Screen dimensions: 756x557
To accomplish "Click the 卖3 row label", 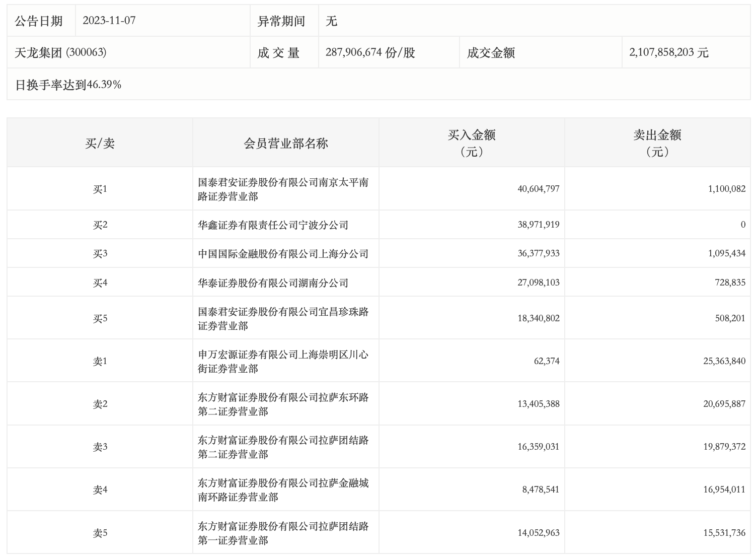I will click(x=100, y=447).
